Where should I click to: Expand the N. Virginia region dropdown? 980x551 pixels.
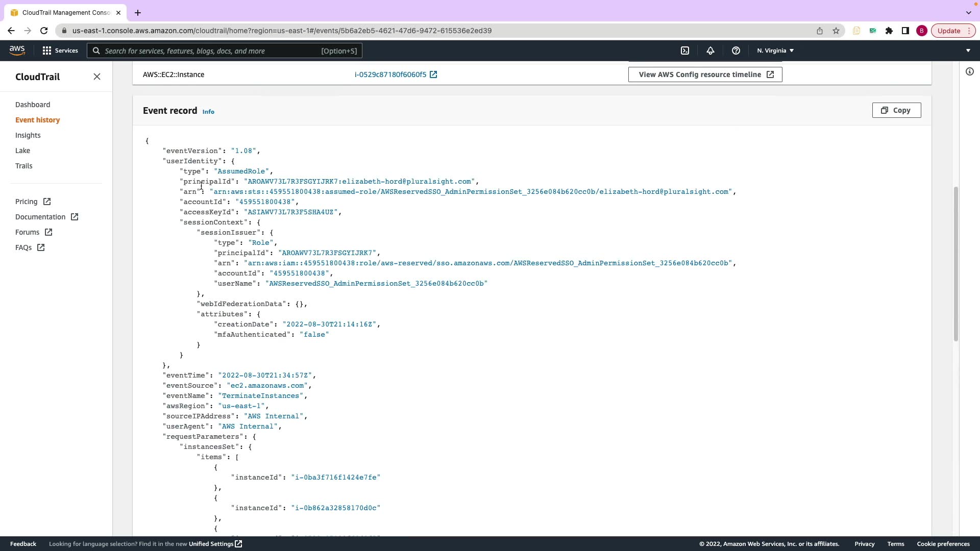(775, 51)
